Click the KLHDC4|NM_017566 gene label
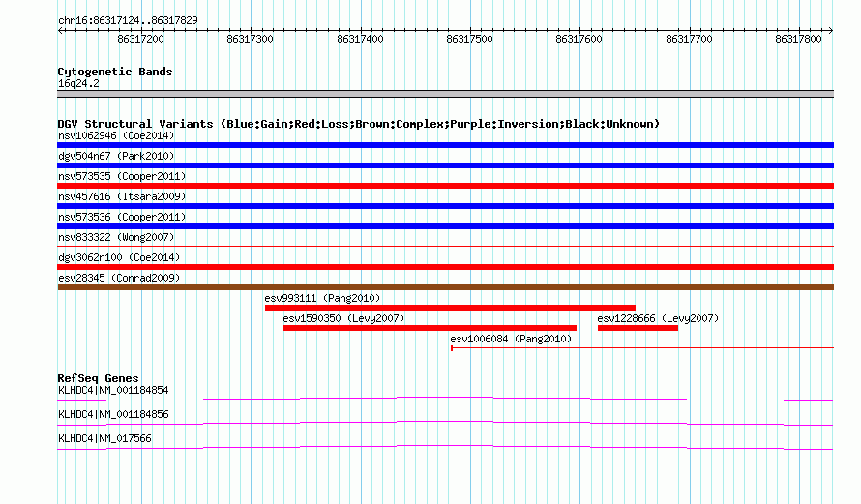The height and width of the screenshot is (504, 861). pyautogui.click(x=104, y=438)
